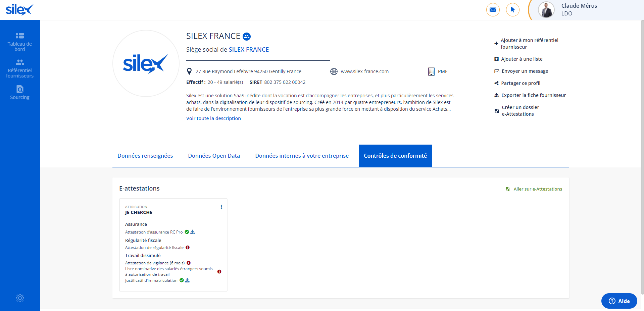Switch to Données Open Data tab
The height and width of the screenshot is (311, 644).
pyautogui.click(x=214, y=156)
